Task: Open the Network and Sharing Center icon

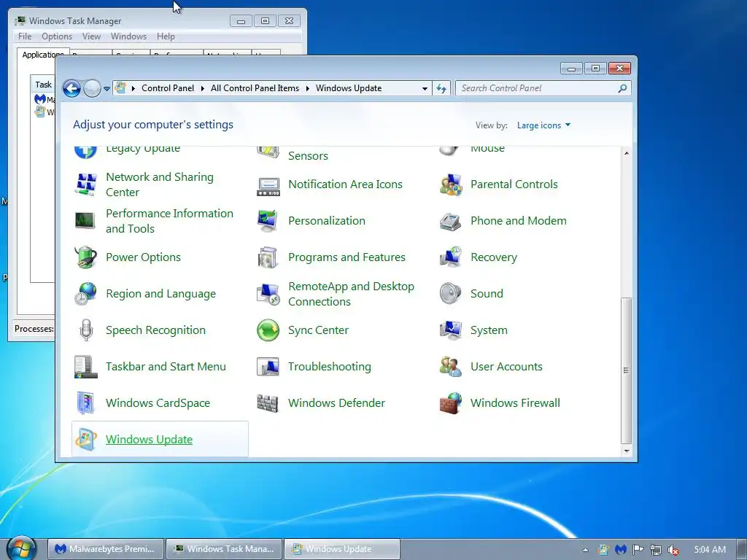Action: (86, 184)
